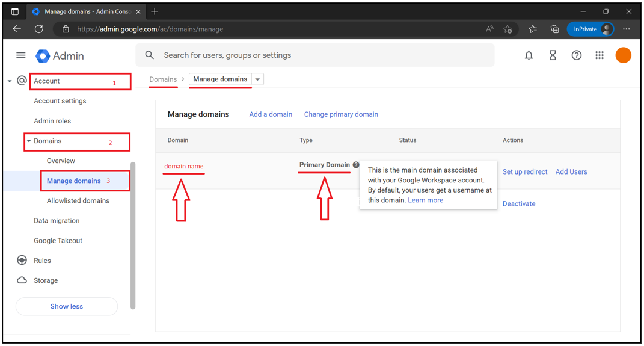
Task: Open Data migration
Action: (x=57, y=221)
